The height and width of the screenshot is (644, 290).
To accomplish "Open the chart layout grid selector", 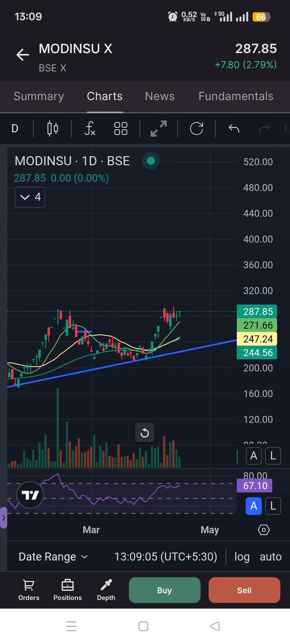I will 121,129.
